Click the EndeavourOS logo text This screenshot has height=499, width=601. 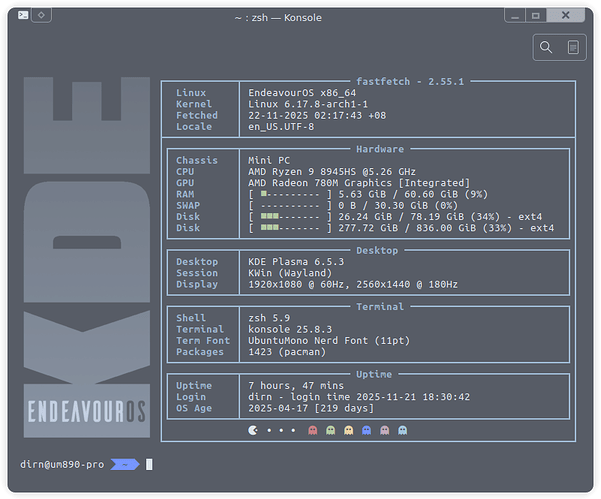[87, 411]
